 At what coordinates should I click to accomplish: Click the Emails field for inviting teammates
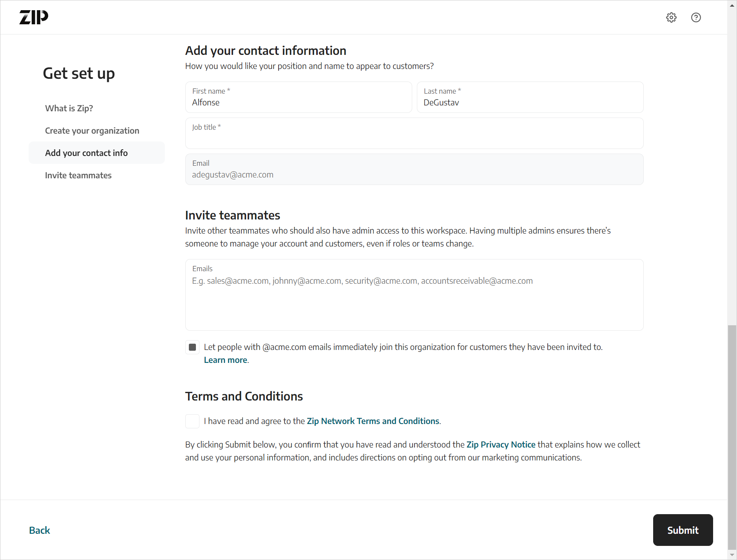point(414,294)
